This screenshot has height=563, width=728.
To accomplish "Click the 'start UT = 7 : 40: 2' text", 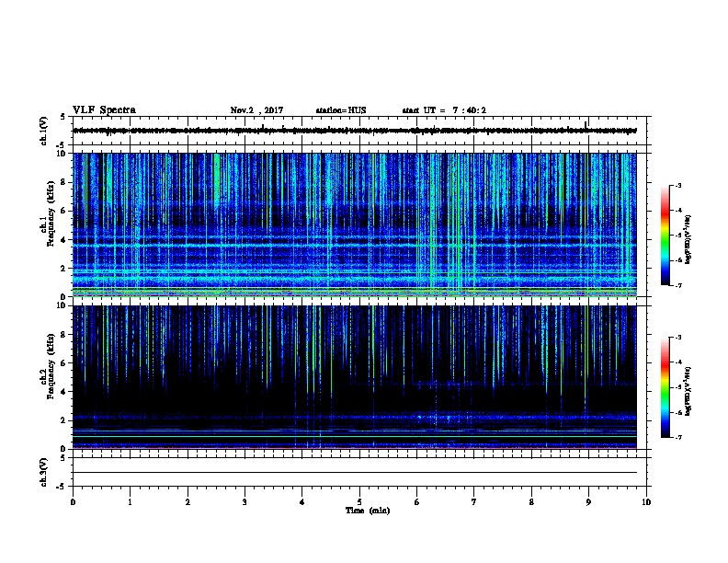I will click(444, 110).
